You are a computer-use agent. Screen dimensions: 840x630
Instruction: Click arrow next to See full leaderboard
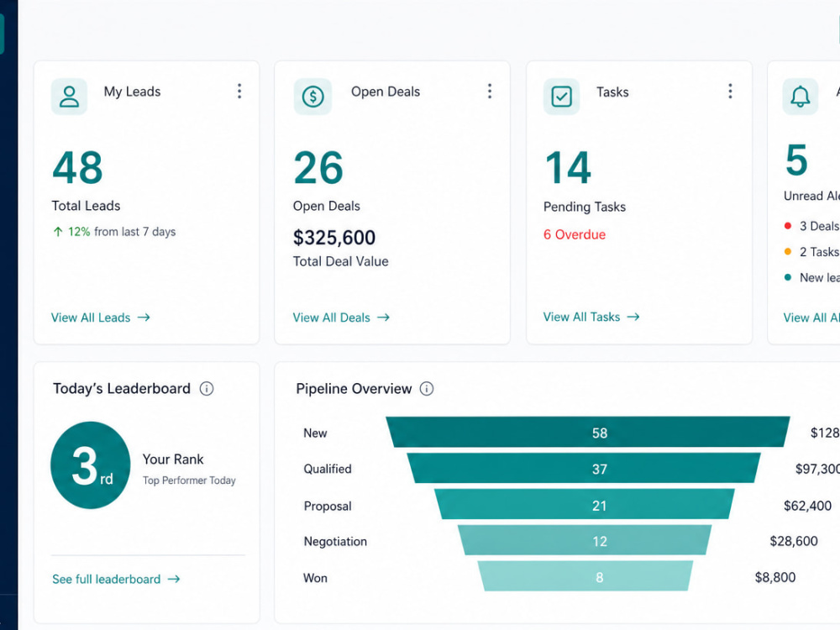174,579
